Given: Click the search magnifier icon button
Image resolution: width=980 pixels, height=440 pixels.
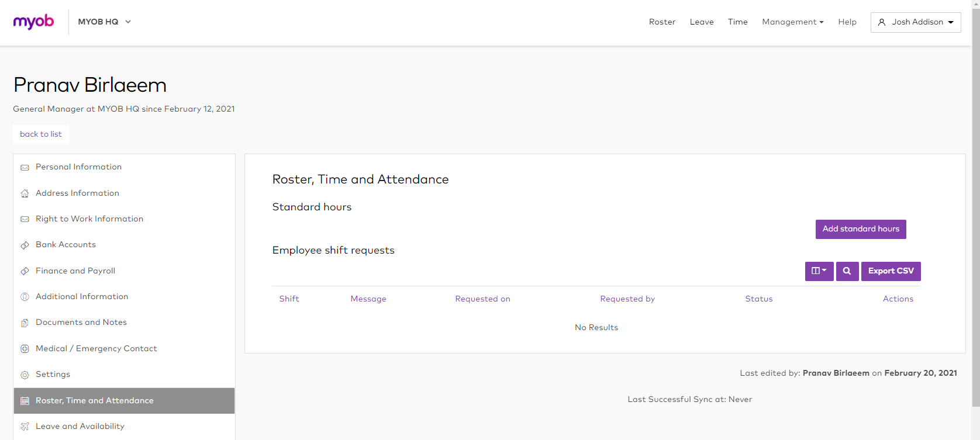Looking at the screenshot, I should pyautogui.click(x=847, y=271).
